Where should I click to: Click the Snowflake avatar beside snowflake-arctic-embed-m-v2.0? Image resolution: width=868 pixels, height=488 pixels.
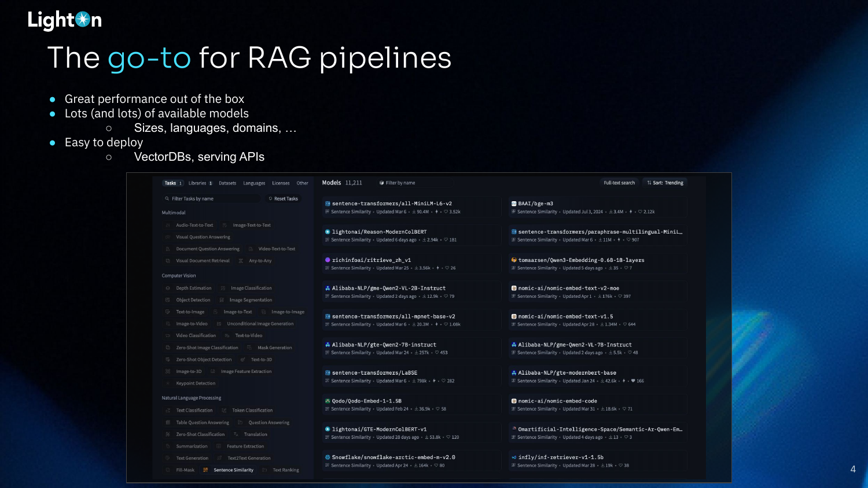(328, 457)
